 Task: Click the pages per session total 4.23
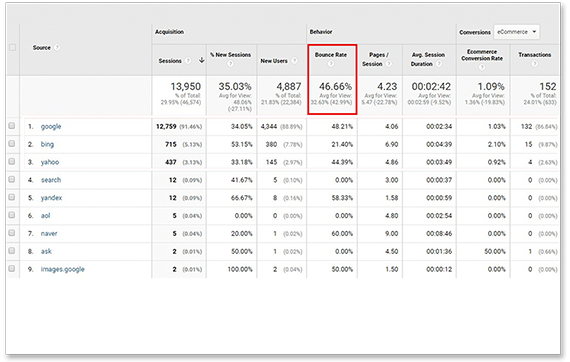387,87
